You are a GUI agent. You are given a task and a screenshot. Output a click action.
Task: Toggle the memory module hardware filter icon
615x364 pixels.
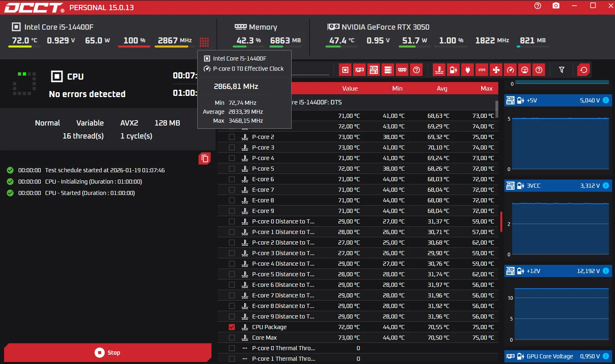click(402, 70)
